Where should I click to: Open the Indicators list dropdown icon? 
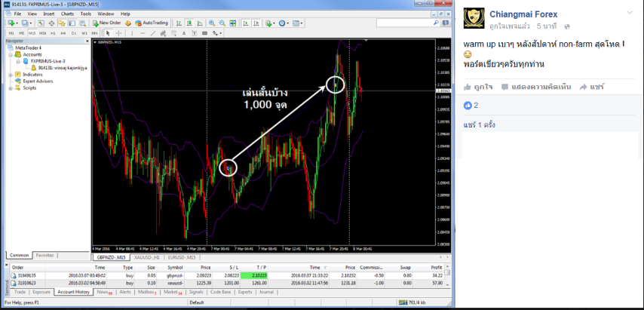(270, 23)
